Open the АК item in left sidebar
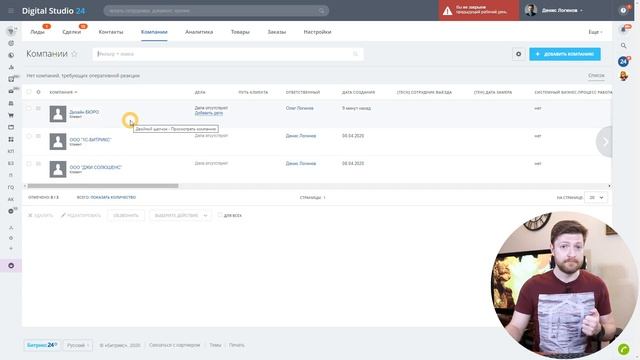 pyautogui.click(x=11, y=199)
